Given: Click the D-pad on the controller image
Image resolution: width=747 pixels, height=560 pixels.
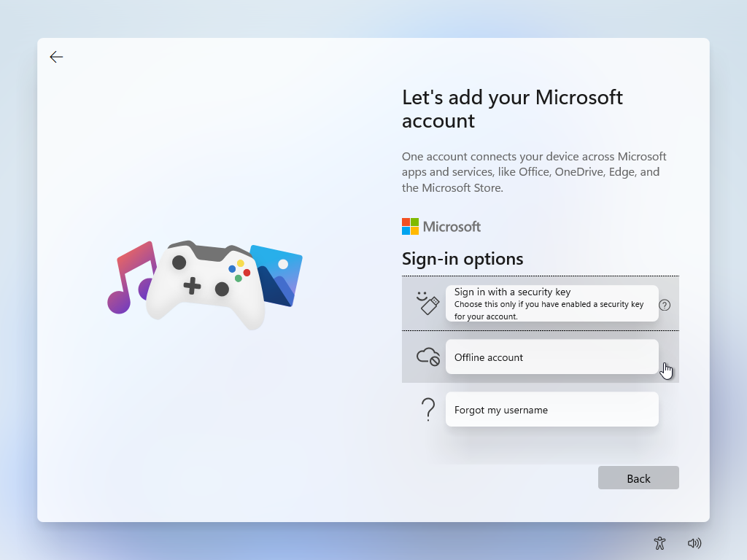Looking at the screenshot, I should 192,286.
